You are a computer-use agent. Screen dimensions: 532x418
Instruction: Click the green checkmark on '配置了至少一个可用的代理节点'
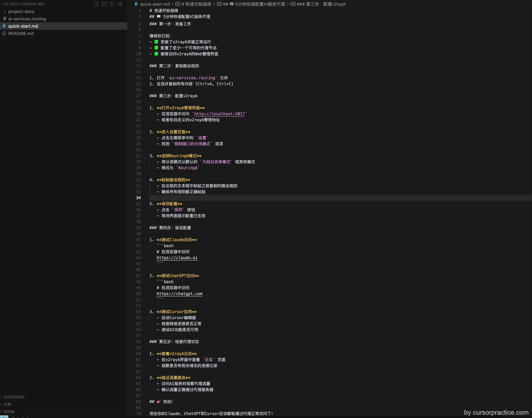coord(156,48)
